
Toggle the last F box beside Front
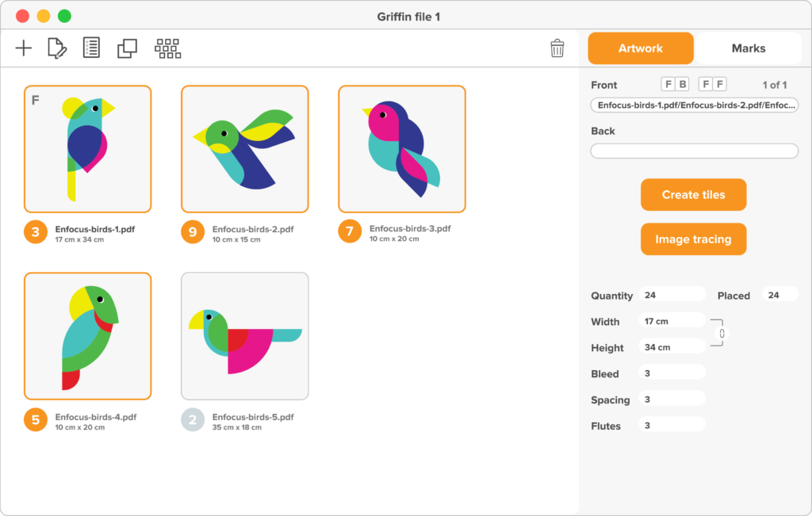point(720,84)
